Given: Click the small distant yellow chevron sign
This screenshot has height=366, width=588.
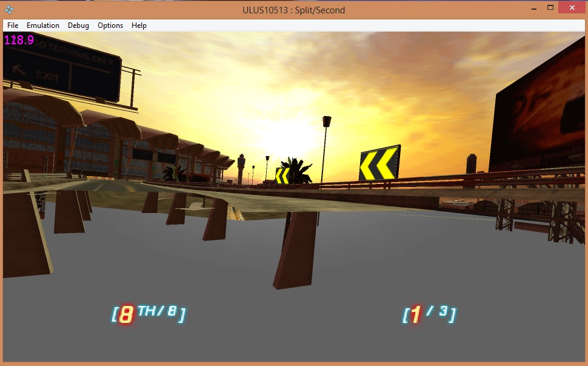Looking at the screenshot, I should pos(282,175).
